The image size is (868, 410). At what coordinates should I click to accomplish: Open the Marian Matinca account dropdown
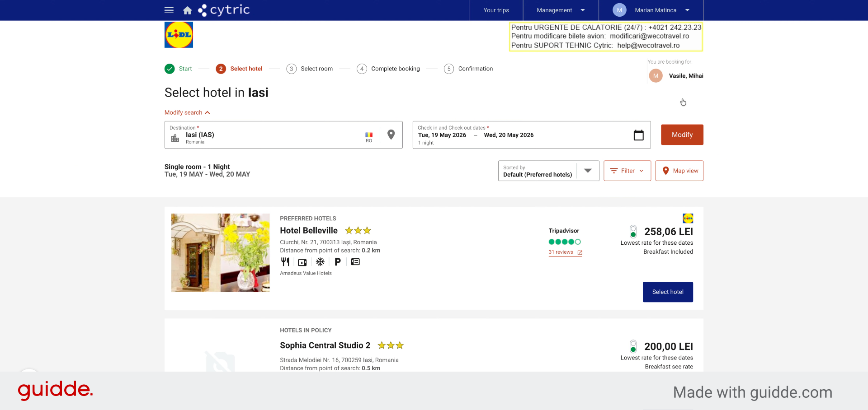(651, 10)
